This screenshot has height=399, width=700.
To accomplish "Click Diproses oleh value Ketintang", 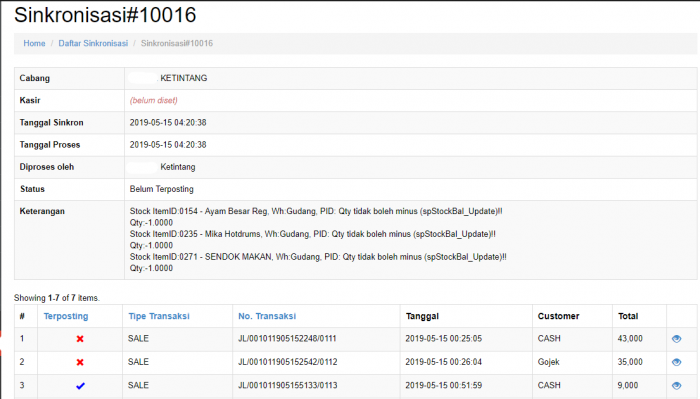I will (x=178, y=167).
